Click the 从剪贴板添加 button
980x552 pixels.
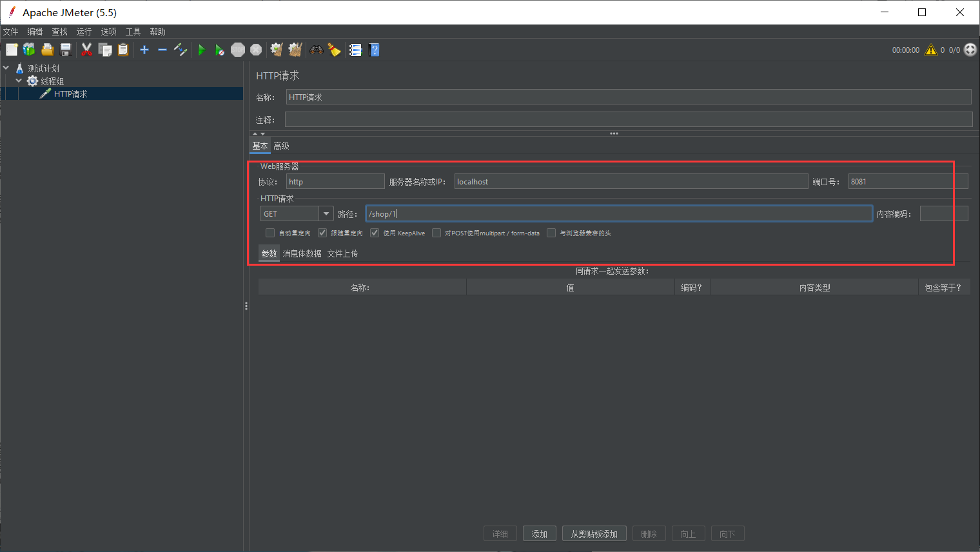(594, 534)
